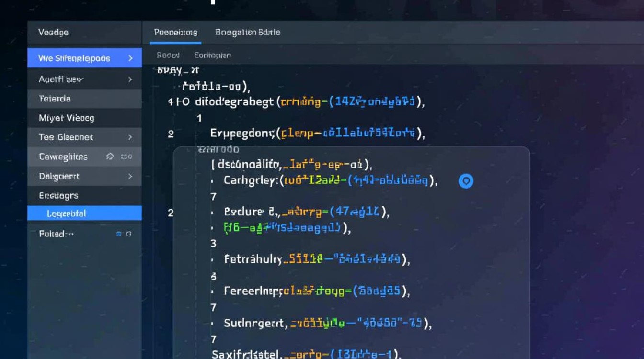Expand the Dalgoerrt sidebar chevron
This screenshot has width=644, height=359.
130,177
